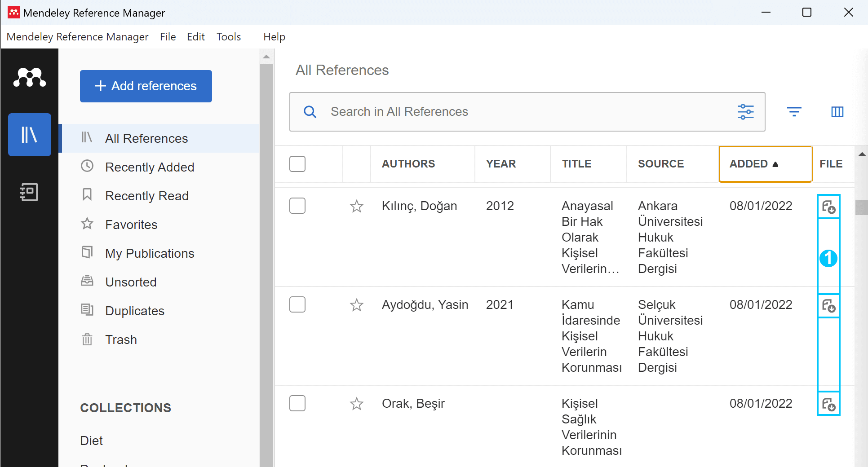Check the Kılınç, Doğan reference row

(x=297, y=206)
